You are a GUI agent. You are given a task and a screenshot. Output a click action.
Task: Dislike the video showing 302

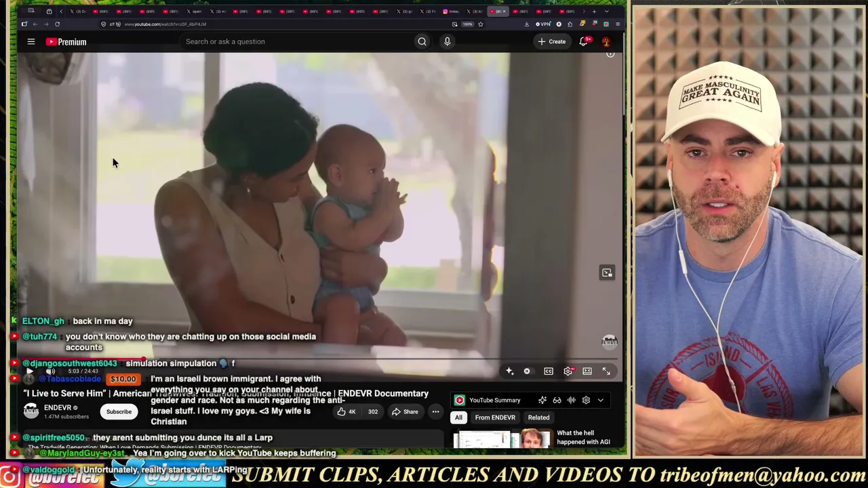373,411
